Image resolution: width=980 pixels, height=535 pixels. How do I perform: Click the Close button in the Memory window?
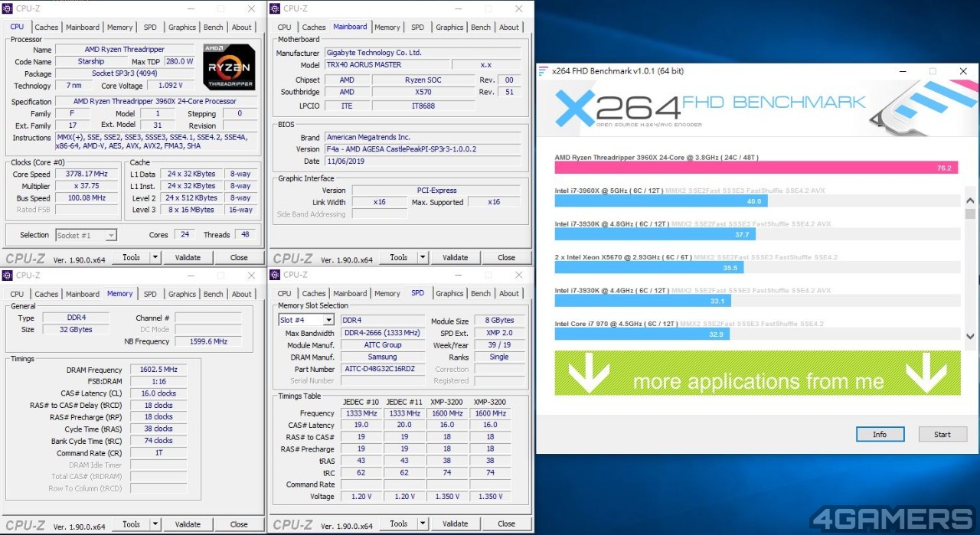click(x=239, y=524)
